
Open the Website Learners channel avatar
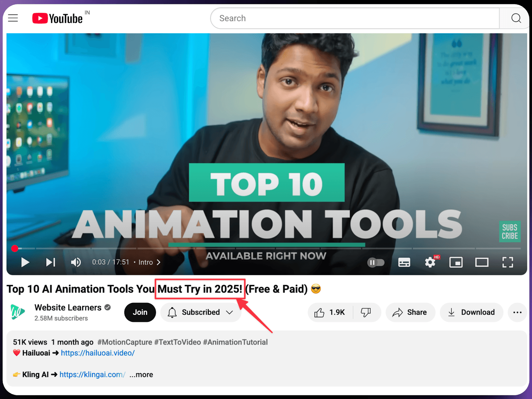[x=18, y=312]
